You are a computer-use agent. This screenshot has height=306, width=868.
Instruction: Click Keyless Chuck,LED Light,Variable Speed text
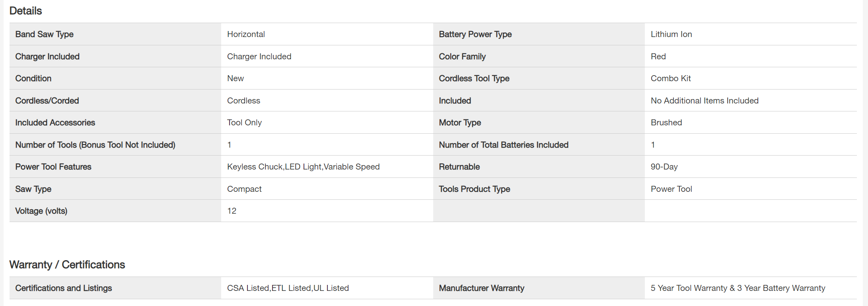(303, 167)
